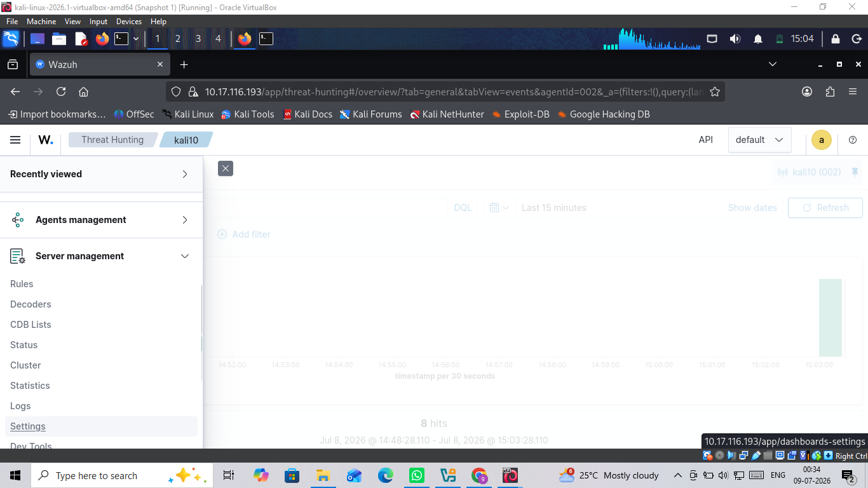This screenshot has height=488, width=868.
Task: Open Kali panel volume icon
Action: (735, 39)
